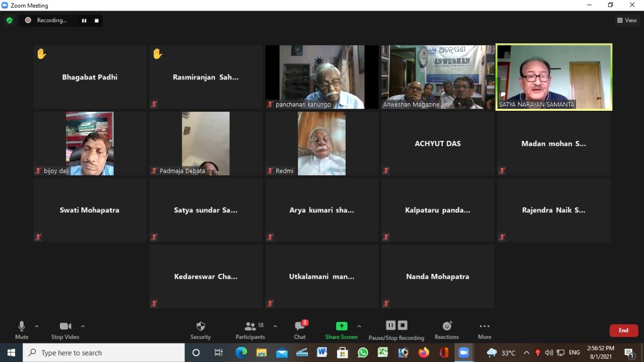Mute the microphone
Screen dimensions: 644x362
pyautogui.click(x=22, y=330)
